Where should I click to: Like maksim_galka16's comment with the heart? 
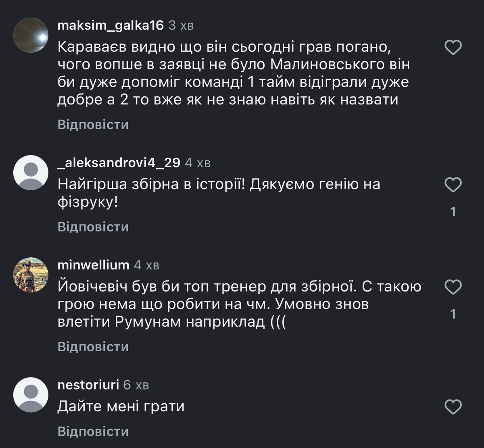(x=453, y=48)
